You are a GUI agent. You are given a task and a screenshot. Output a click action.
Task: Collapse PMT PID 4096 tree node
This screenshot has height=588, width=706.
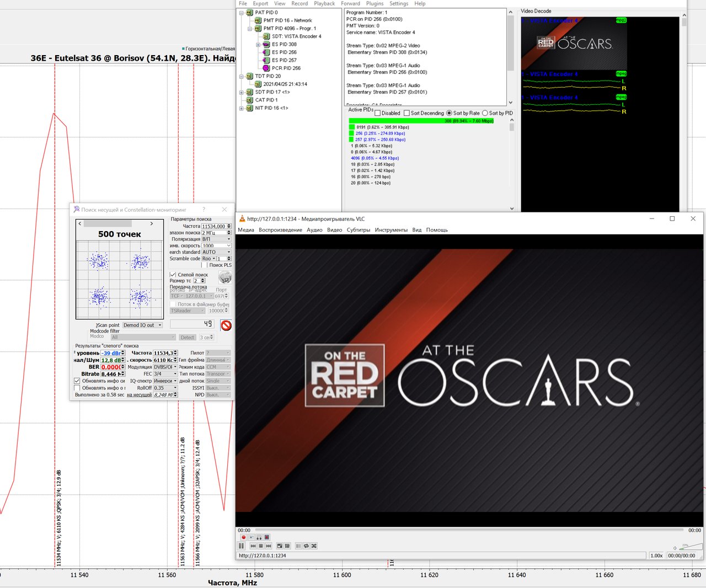point(250,28)
